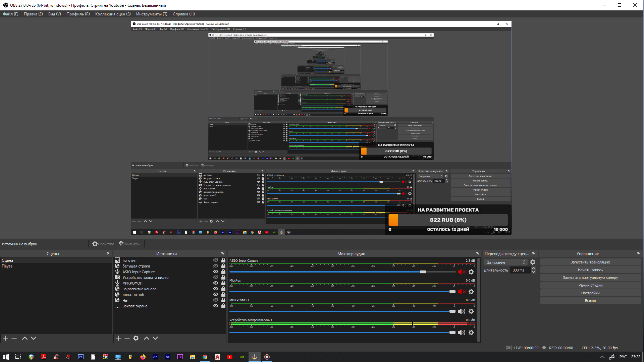Toggle lock on логотип source
Image resolution: width=644 pixels, height=362 pixels.
pyautogui.click(x=223, y=260)
